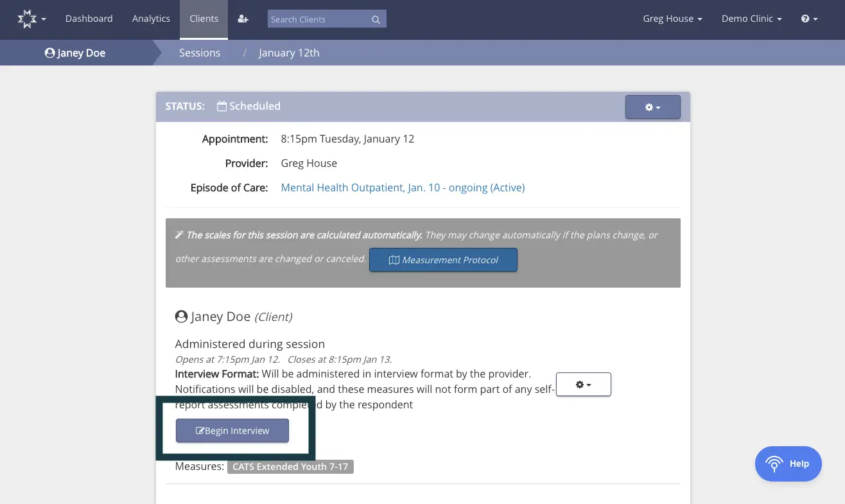Click the book icon on Measurement Protocol

(x=394, y=259)
